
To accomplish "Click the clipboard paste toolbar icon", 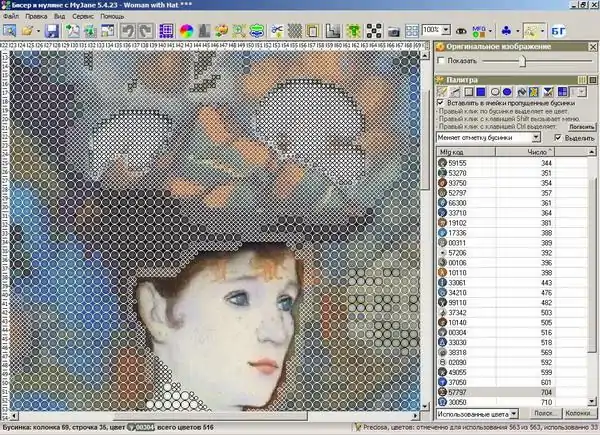I will pyautogui.click(x=313, y=31).
